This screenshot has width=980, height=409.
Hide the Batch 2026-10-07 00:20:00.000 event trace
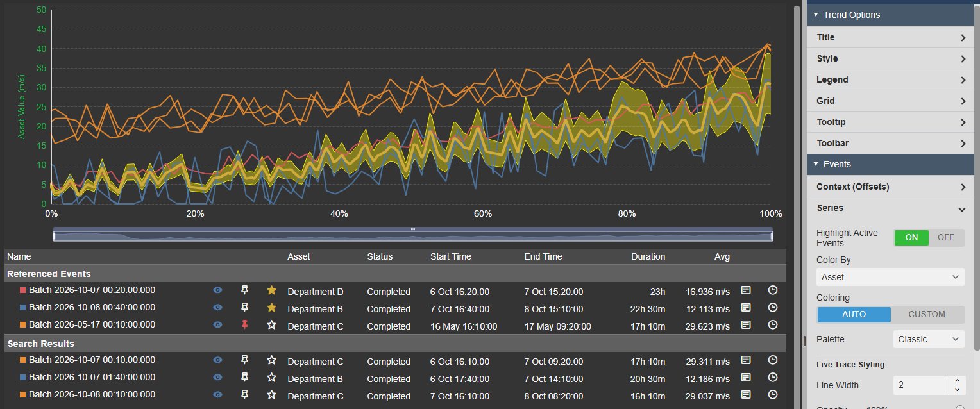[218, 290]
